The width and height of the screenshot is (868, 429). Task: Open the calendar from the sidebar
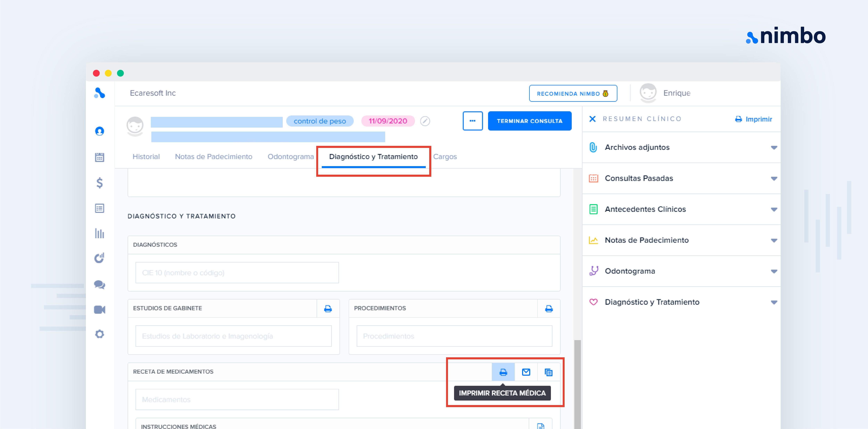99,157
